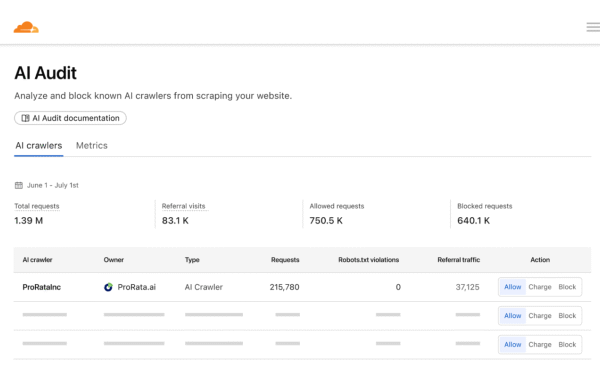Click the calendar icon beside June 1 - July 1st
This screenshot has width=600, height=385.
[x=19, y=185]
